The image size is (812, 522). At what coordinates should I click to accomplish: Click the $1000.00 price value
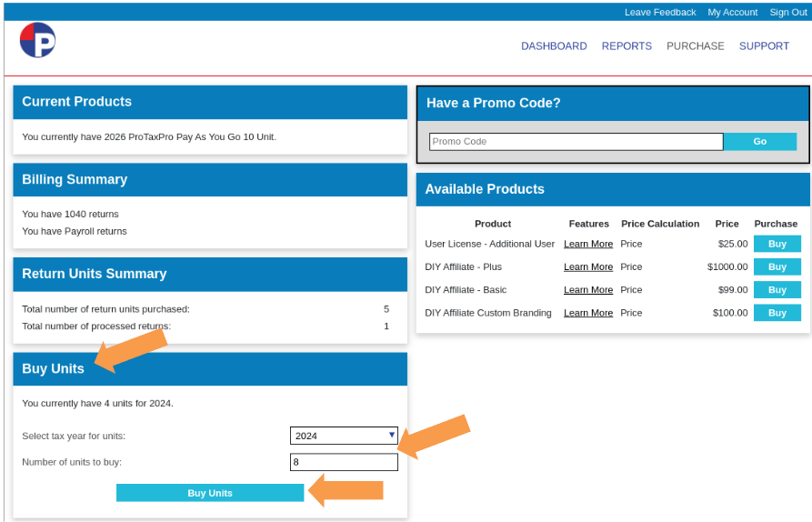click(x=727, y=266)
